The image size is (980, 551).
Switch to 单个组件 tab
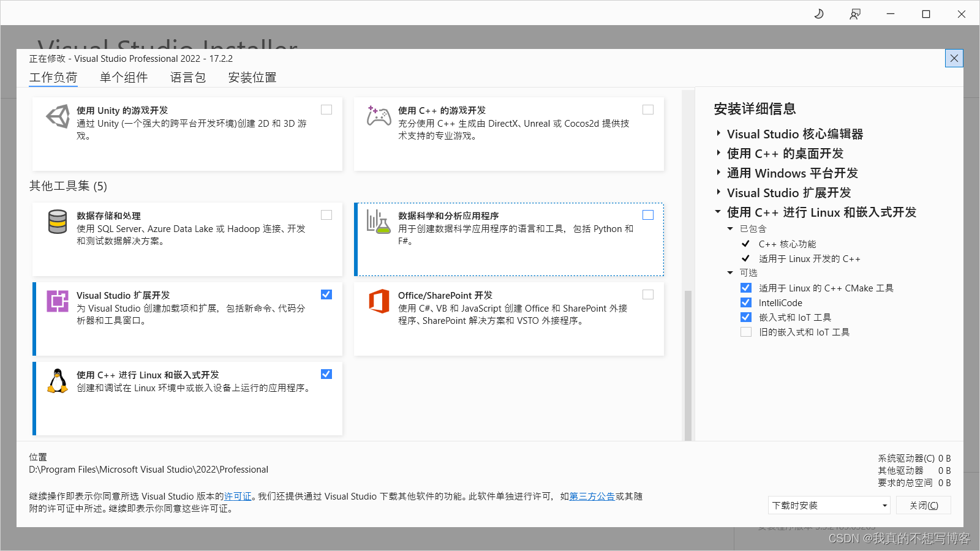pyautogui.click(x=124, y=78)
